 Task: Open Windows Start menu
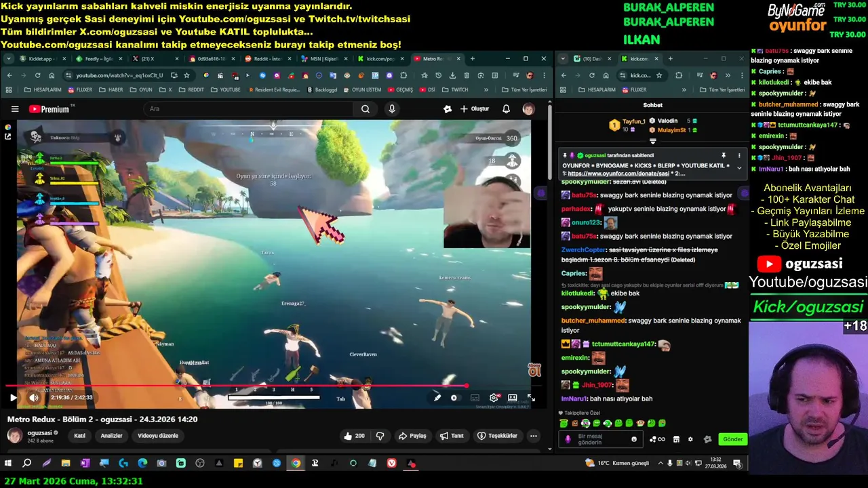click(8, 464)
